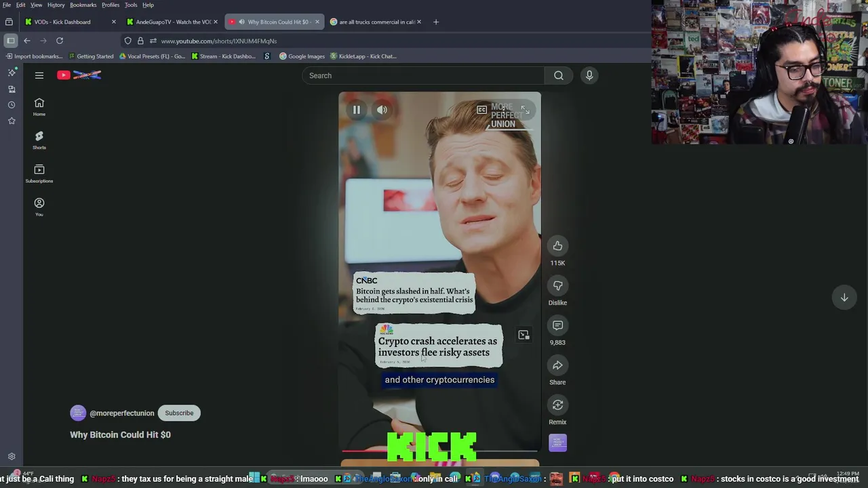The height and width of the screenshot is (488, 868).
Task: Click the moreperfectunion channel avatar
Action: pyautogui.click(x=78, y=413)
